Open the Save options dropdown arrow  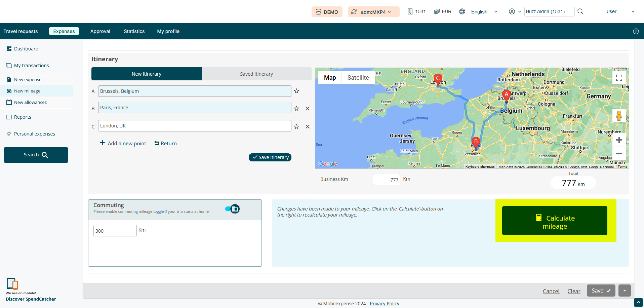pyautogui.click(x=625, y=291)
